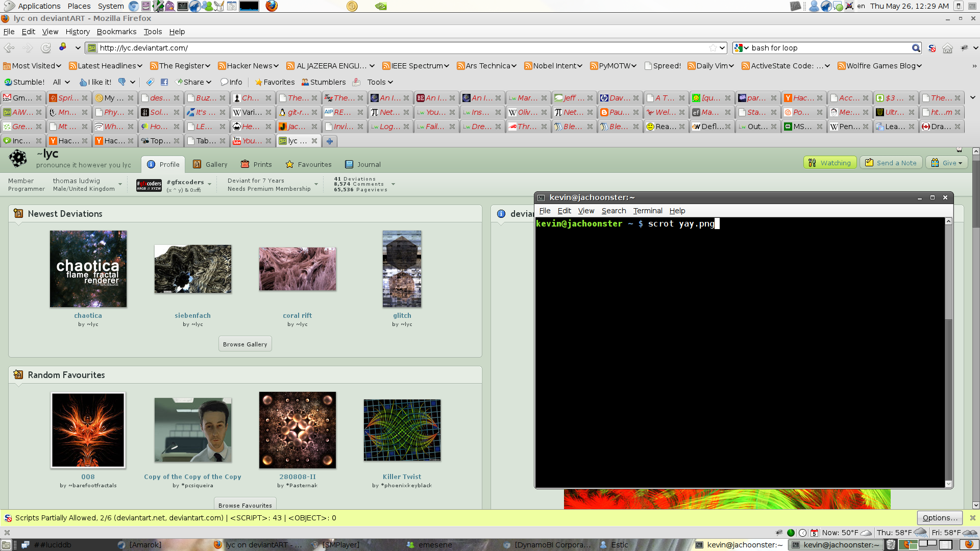Screen dimensions: 980x551
Task: Click the I like it! thumbs up
Action: (x=95, y=82)
